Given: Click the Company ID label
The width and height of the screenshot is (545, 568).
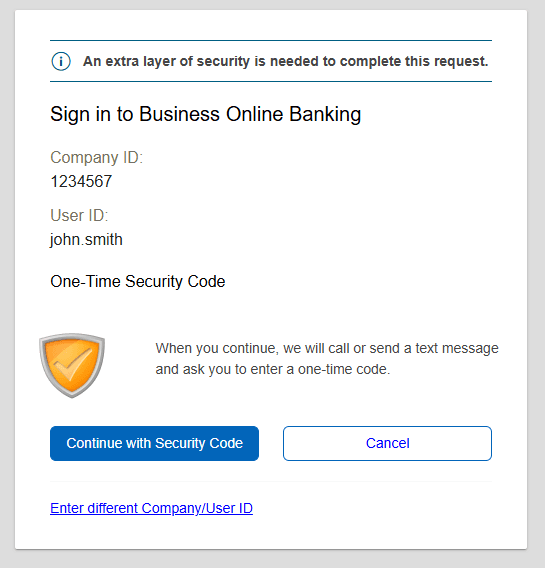Looking at the screenshot, I should click(96, 158).
